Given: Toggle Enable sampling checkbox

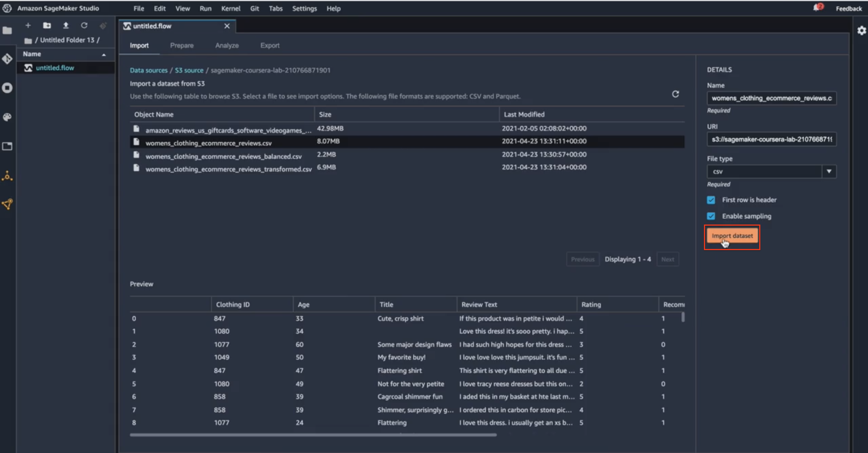Looking at the screenshot, I should (711, 216).
